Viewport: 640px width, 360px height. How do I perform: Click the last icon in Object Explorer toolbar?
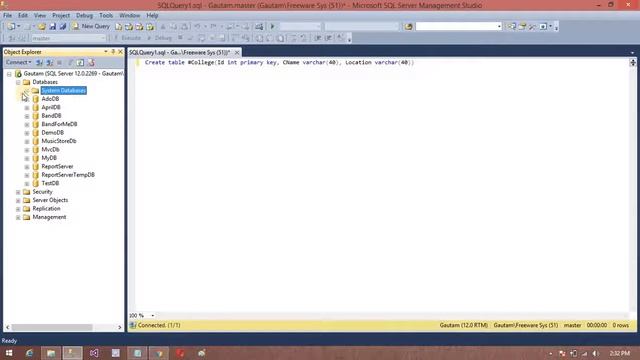tap(91, 62)
